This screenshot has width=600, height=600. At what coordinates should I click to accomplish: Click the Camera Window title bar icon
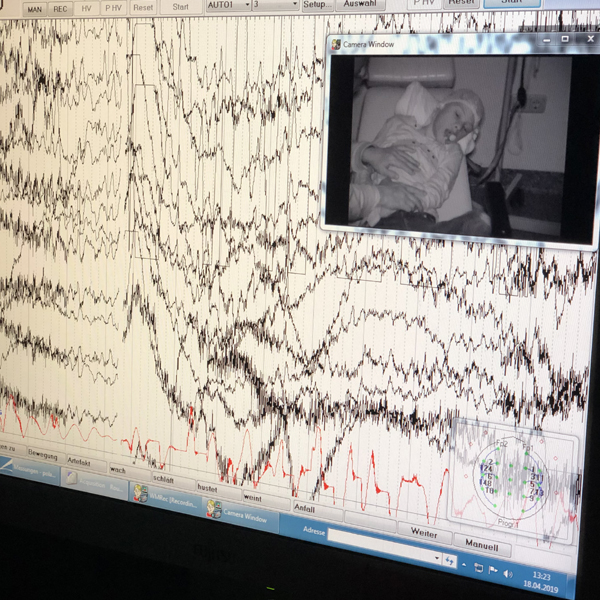tap(336, 44)
